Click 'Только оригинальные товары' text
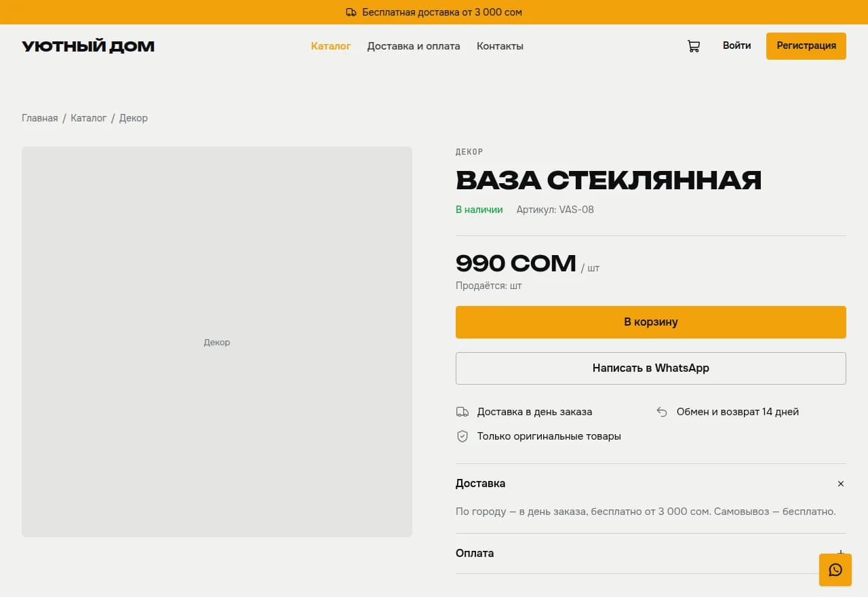 [x=549, y=436]
